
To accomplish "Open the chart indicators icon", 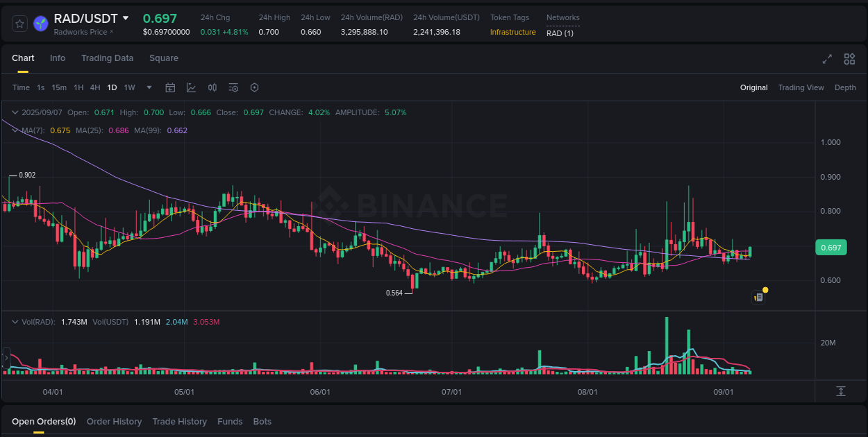I will click(191, 87).
